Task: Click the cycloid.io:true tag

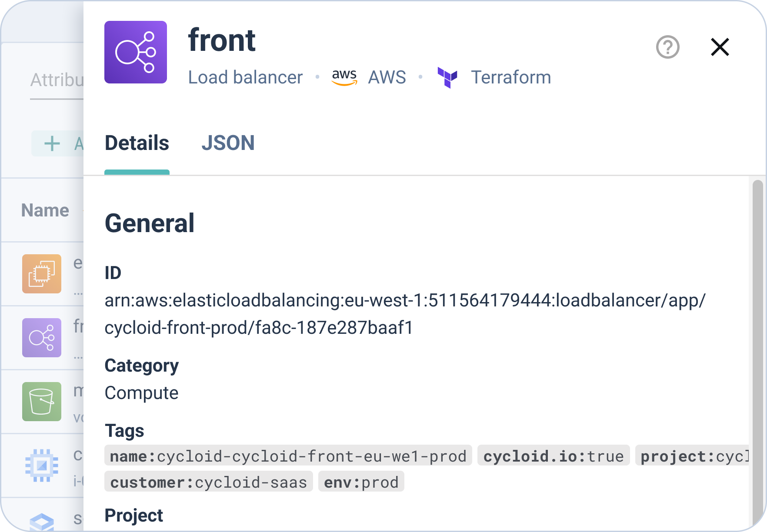Action: coord(553,456)
